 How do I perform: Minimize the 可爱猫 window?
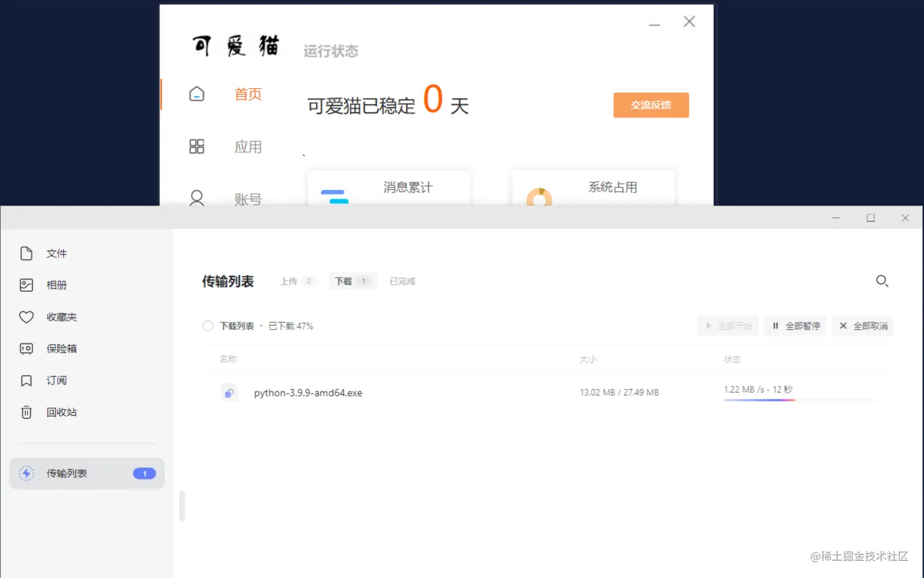(654, 24)
